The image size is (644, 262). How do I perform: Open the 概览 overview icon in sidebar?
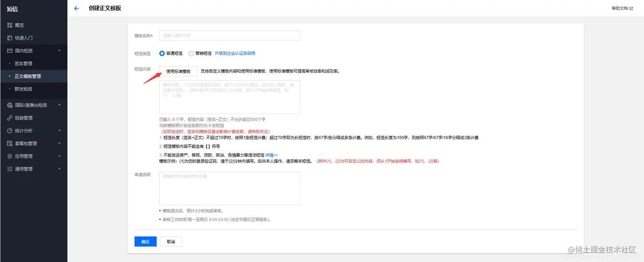coord(9,25)
